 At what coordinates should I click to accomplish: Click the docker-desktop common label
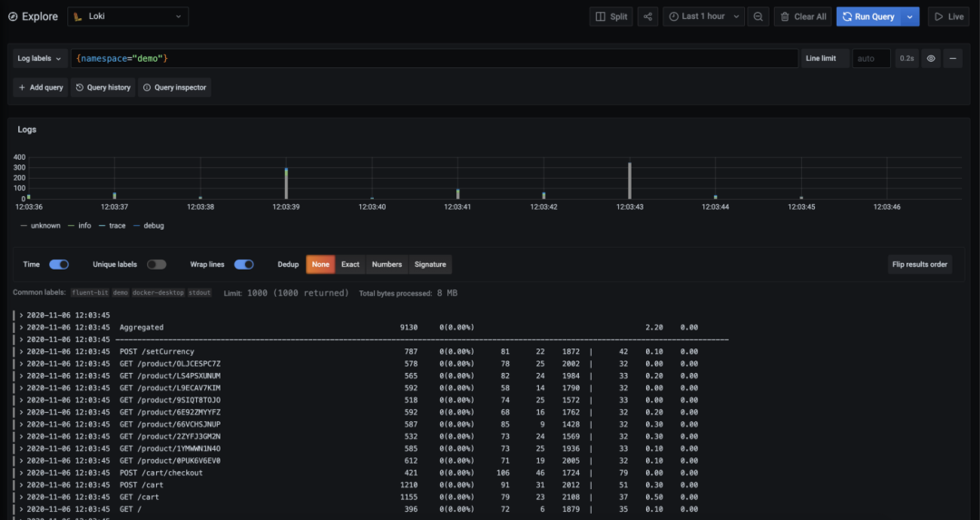tap(158, 292)
